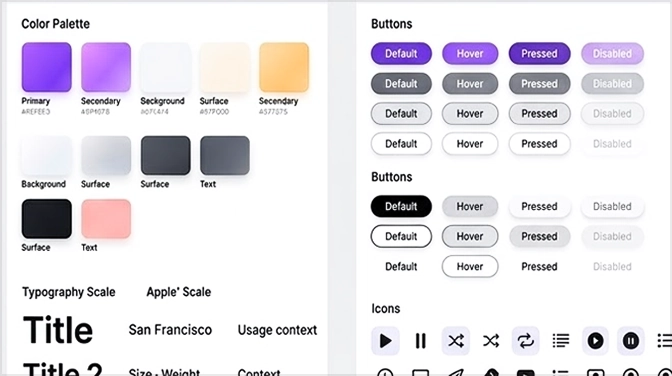The image size is (672, 376).
Task: Click borderless Default text, last button row
Action: pyautogui.click(x=401, y=267)
